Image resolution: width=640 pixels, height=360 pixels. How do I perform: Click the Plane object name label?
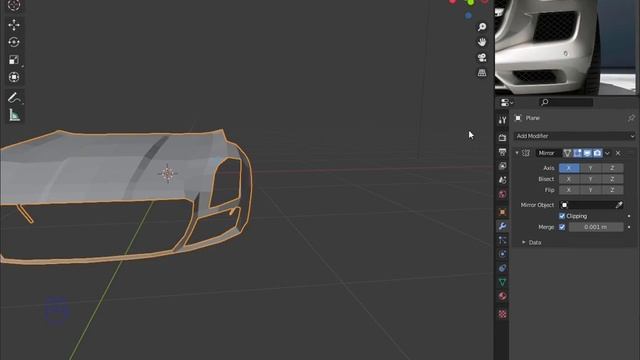point(533,118)
